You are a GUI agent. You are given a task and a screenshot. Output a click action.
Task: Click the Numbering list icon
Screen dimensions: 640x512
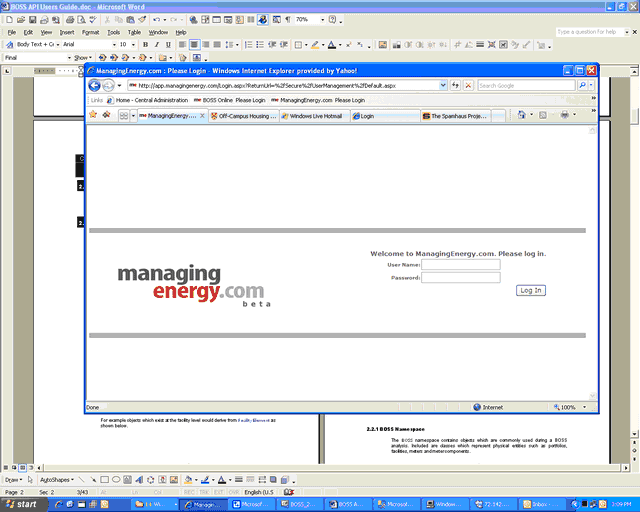pyautogui.click(x=248, y=45)
